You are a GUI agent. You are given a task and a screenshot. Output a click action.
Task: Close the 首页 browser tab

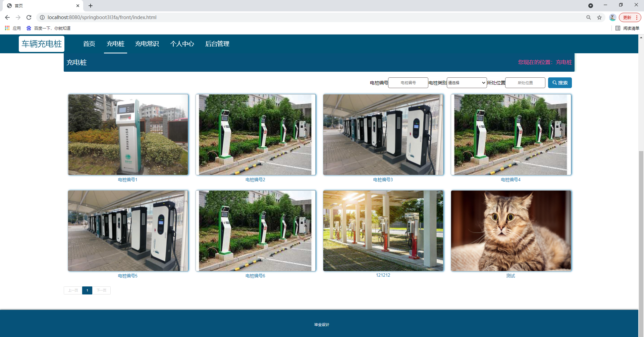(78, 6)
